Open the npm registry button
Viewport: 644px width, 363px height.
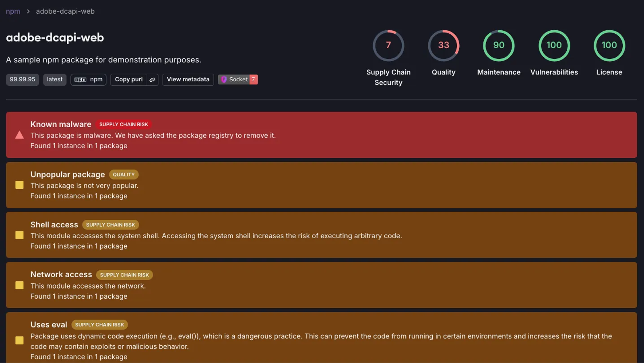(x=89, y=79)
